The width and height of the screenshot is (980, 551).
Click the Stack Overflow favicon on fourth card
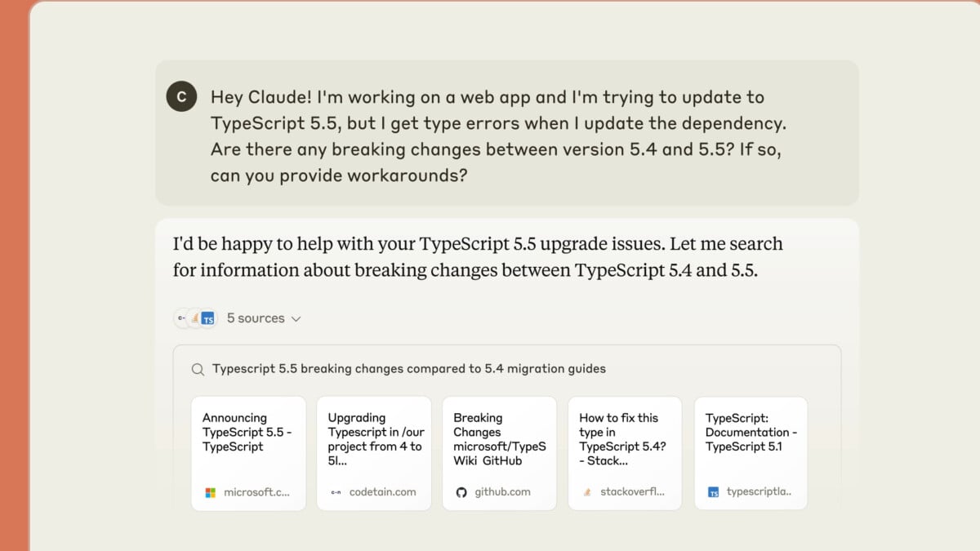587,492
